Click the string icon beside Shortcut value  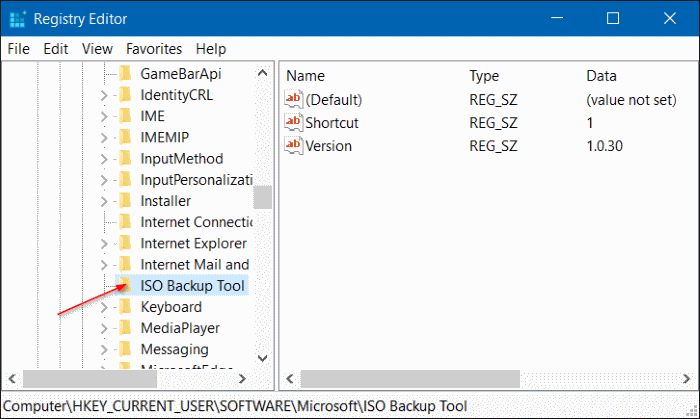[x=293, y=122]
